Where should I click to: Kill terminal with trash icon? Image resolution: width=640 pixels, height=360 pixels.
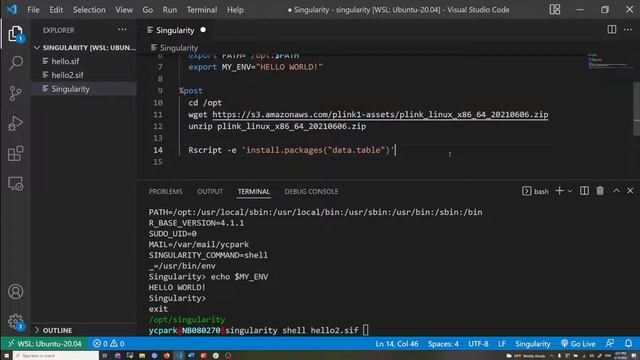(600, 191)
